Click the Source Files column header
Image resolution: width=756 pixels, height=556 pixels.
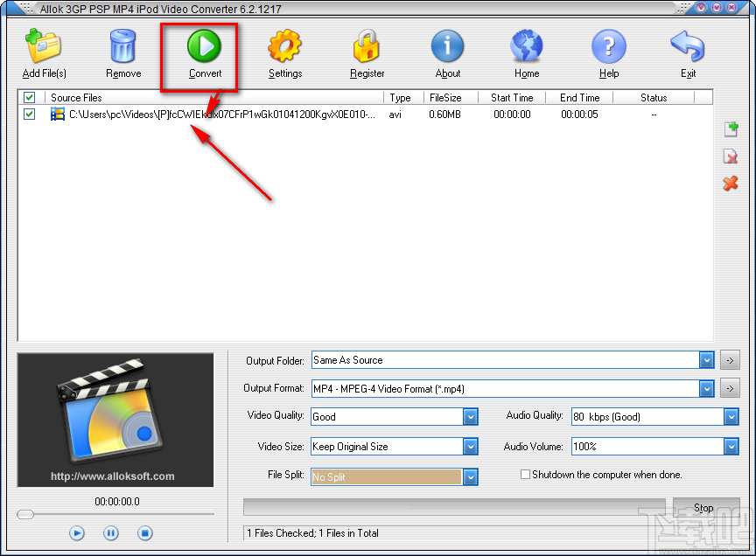pos(77,97)
